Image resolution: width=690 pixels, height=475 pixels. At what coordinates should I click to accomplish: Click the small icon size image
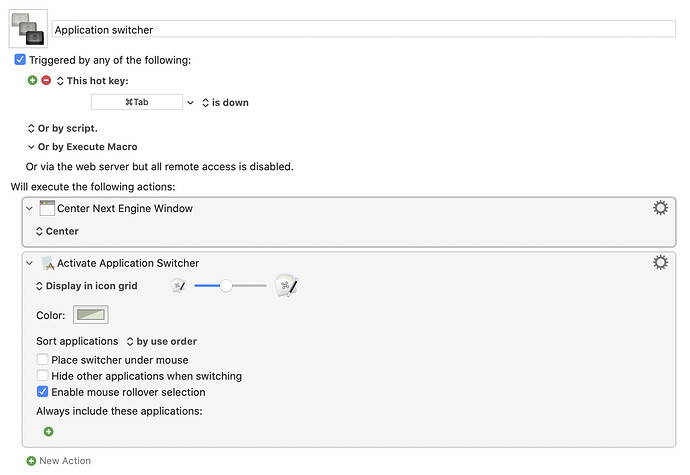pyautogui.click(x=178, y=286)
